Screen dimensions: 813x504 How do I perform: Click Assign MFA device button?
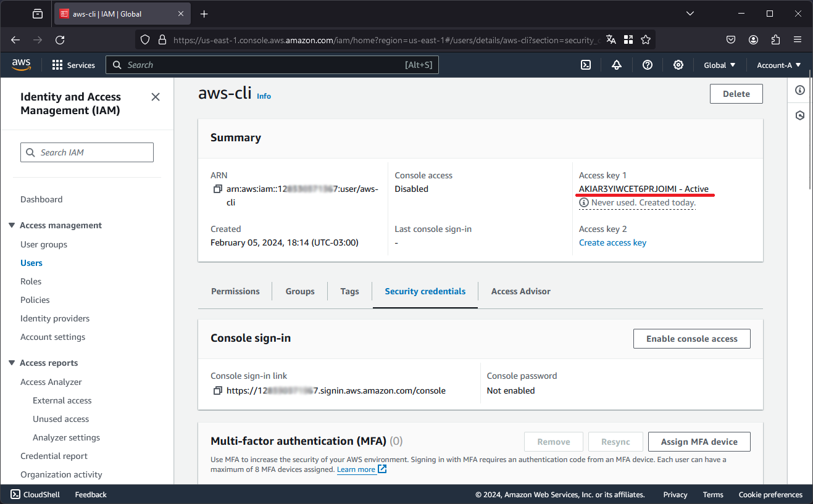tap(699, 442)
